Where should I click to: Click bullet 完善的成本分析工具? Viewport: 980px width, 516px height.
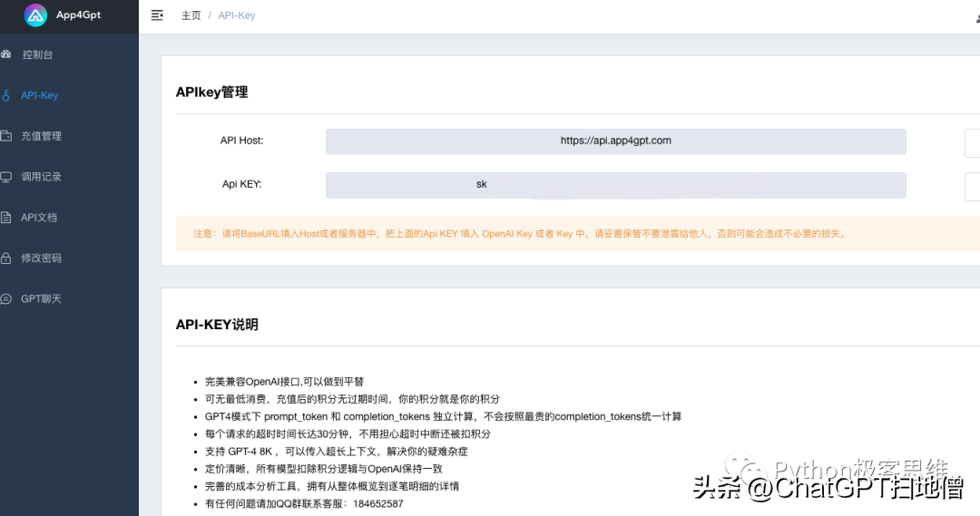click(x=332, y=487)
